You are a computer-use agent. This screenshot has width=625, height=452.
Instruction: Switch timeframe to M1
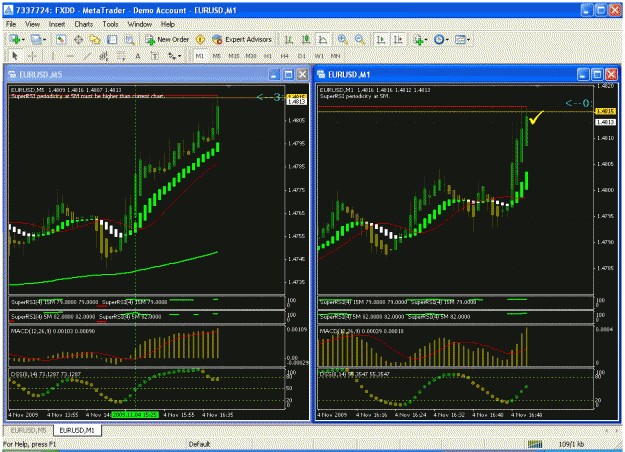pos(200,56)
